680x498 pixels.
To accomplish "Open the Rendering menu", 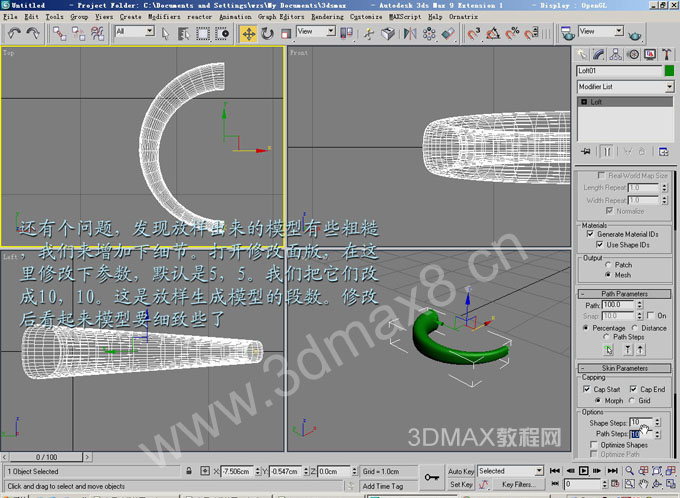I will coord(327,16).
